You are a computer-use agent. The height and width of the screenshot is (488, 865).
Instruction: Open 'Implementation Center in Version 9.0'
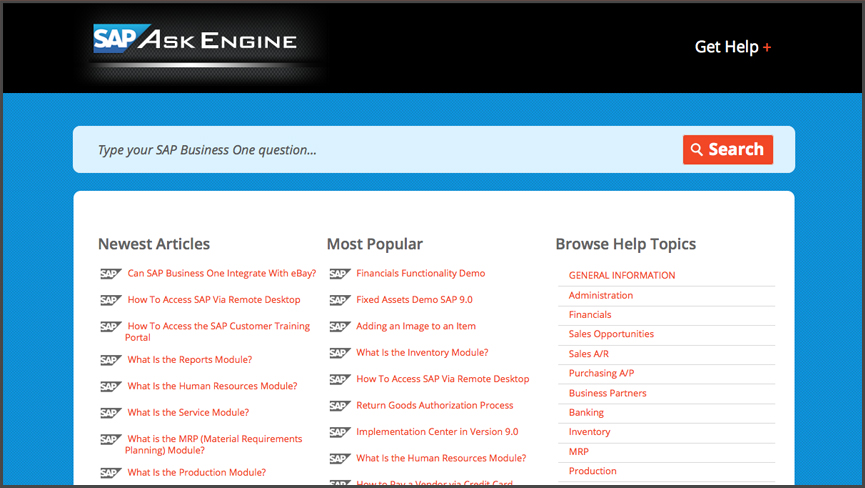437,432
